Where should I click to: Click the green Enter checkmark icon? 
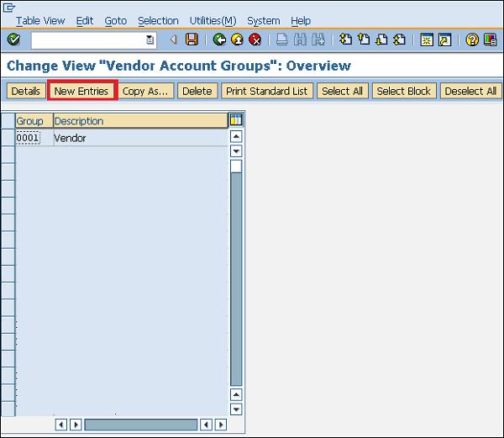click(13, 40)
